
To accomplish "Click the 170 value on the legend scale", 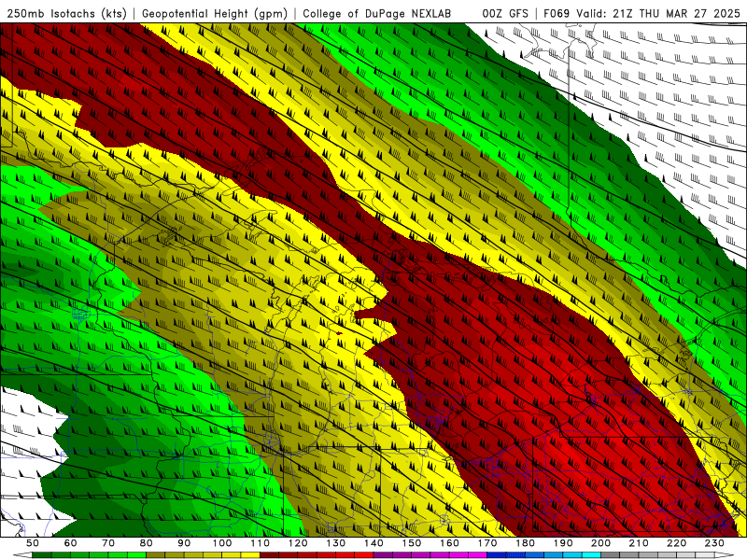I will point(487,543).
